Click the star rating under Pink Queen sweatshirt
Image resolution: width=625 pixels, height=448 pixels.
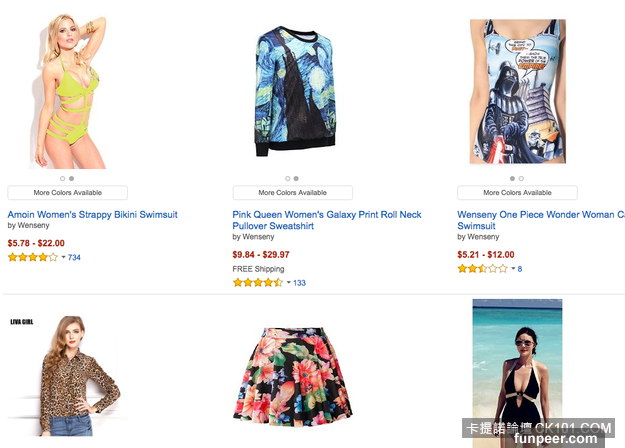pyautogui.click(x=258, y=283)
